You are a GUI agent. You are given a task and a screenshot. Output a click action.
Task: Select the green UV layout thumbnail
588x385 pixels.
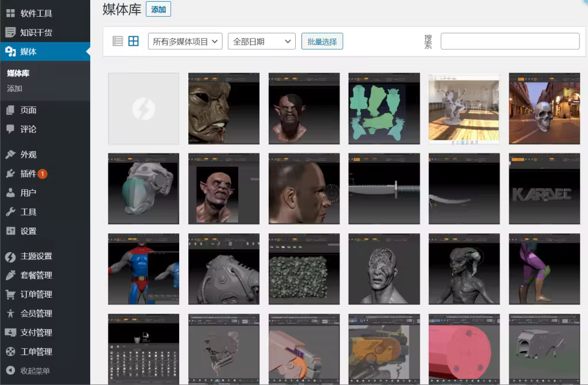tap(384, 109)
